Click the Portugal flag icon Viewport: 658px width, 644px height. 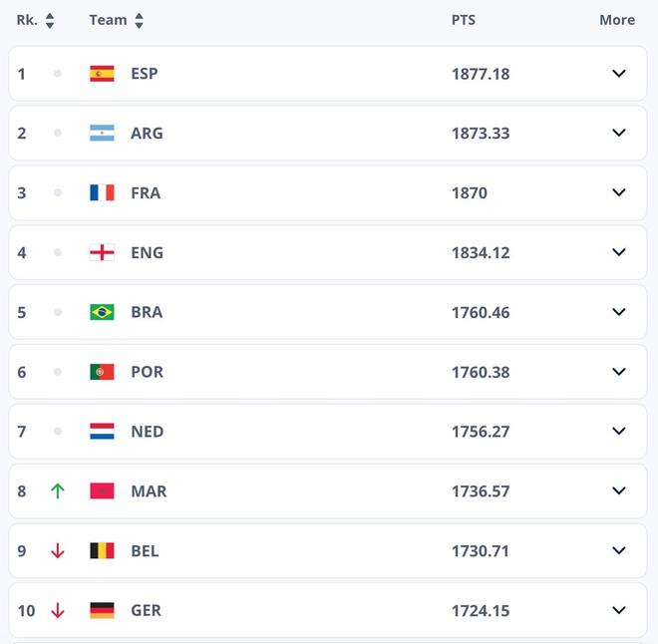(102, 372)
